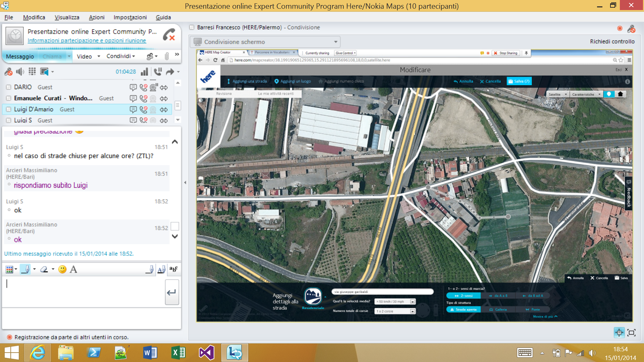Click the red recording indicator above stage
This screenshot has height=362, width=644.
click(x=620, y=28)
